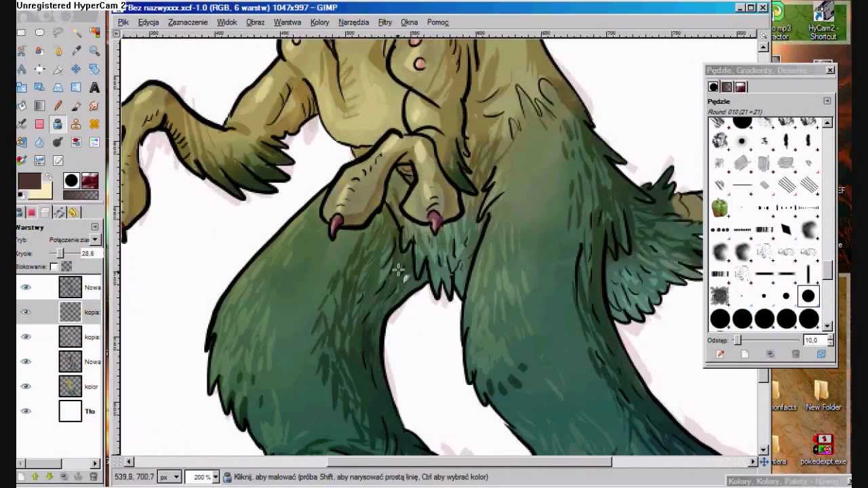The width and height of the screenshot is (868, 488).
Task: Click the background cream color swatch
Action: point(46,190)
